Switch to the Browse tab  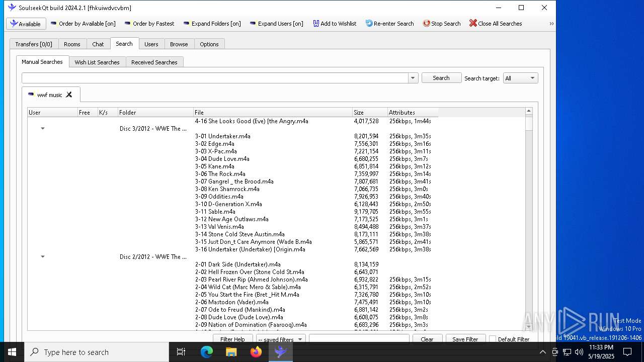coord(179,44)
